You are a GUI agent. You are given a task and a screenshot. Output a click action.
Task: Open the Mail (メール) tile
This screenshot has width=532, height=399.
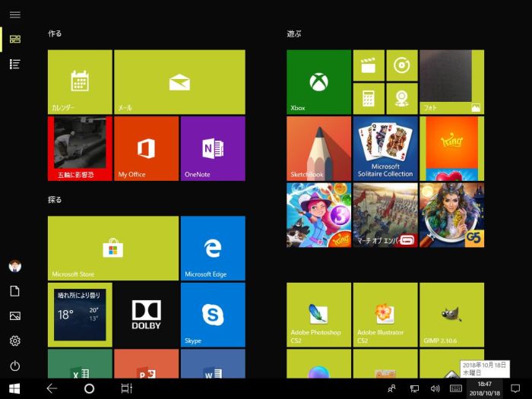pyautogui.click(x=179, y=82)
